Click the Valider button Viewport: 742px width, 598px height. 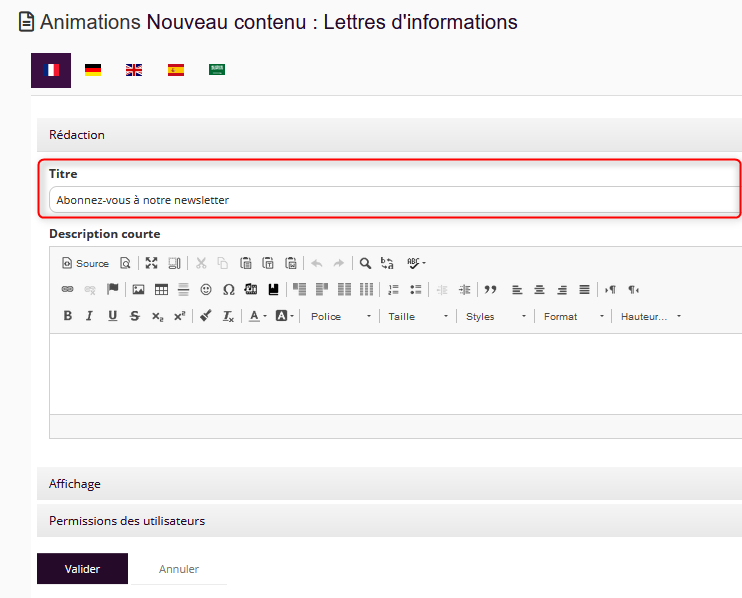[x=82, y=569]
